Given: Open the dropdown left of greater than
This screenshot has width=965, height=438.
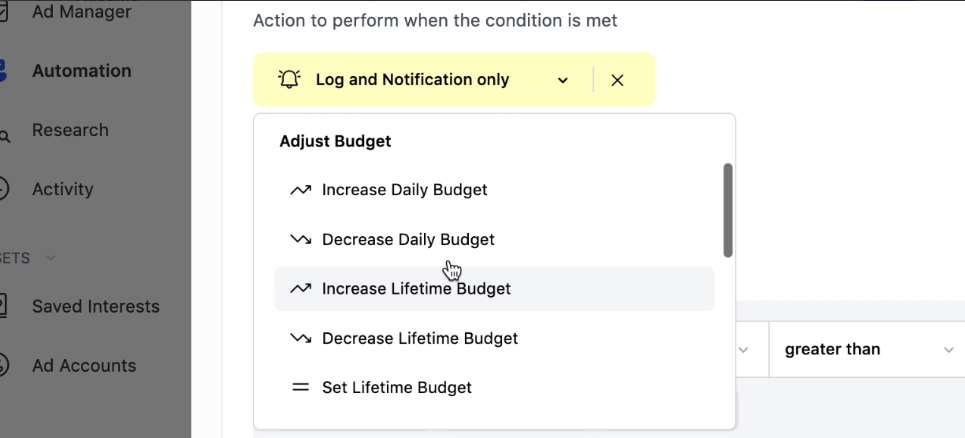Looking at the screenshot, I should point(743,349).
